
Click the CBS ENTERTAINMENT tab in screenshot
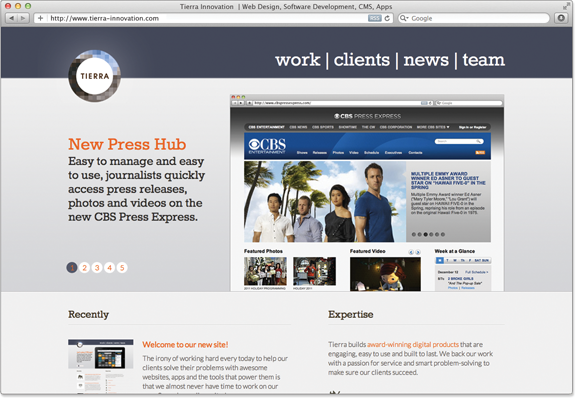click(x=266, y=127)
